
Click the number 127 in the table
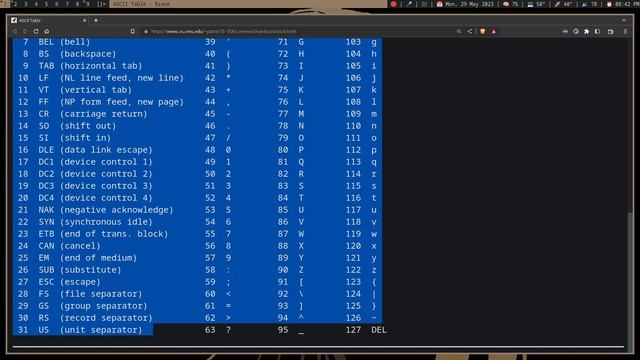pos(353,330)
